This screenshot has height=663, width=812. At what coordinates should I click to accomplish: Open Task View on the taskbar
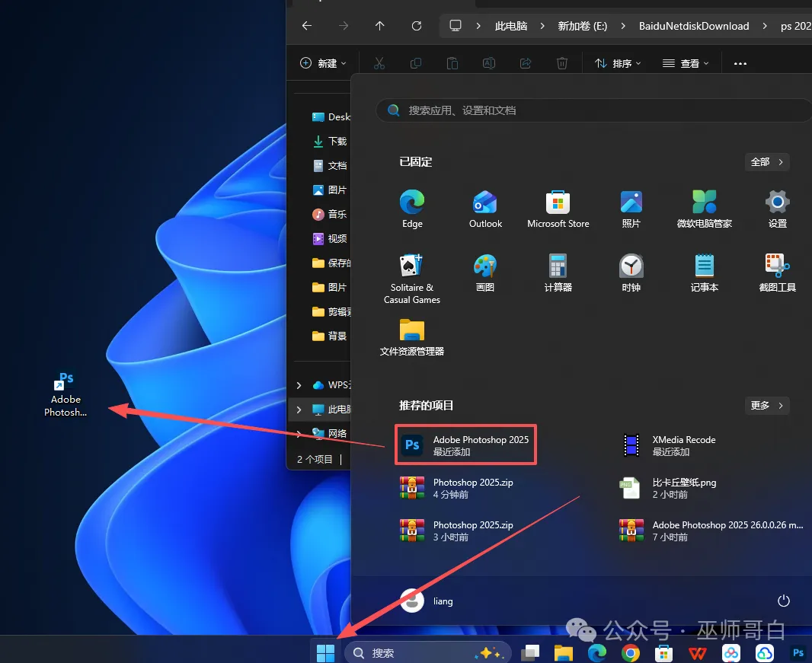530,653
